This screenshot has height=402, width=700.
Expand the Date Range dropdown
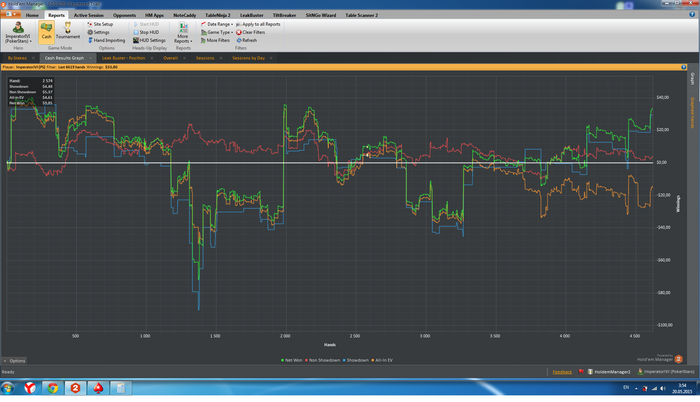pyautogui.click(x=218, y=24)
